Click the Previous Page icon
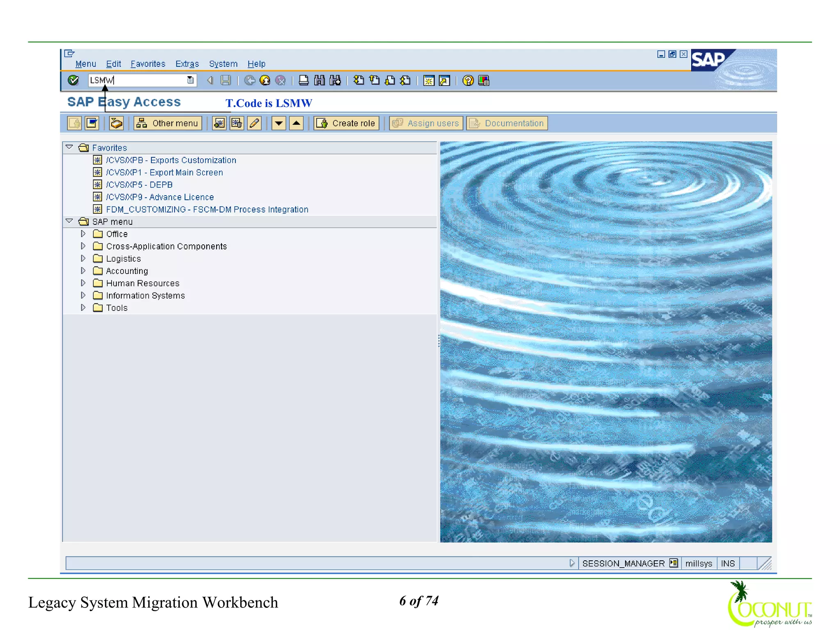 coord(374,80)
